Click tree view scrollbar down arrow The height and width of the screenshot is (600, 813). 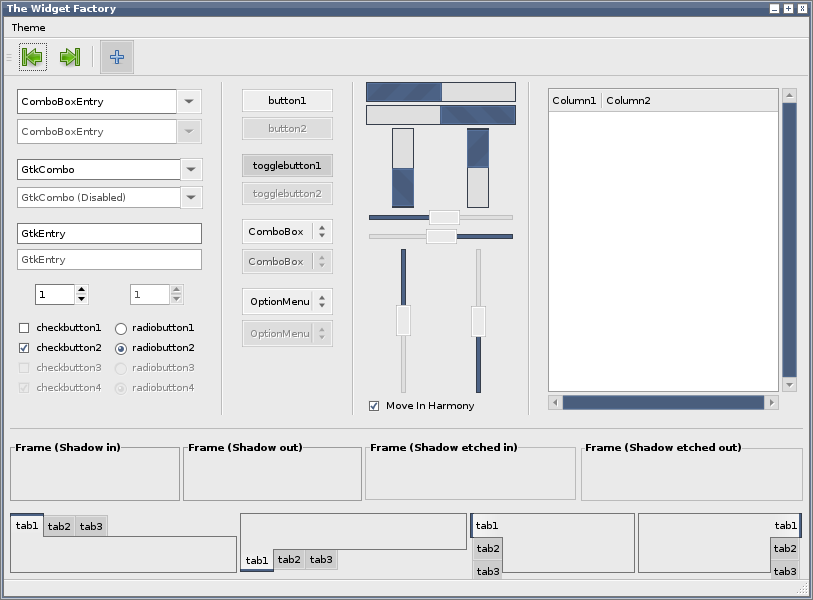point(789,385)
